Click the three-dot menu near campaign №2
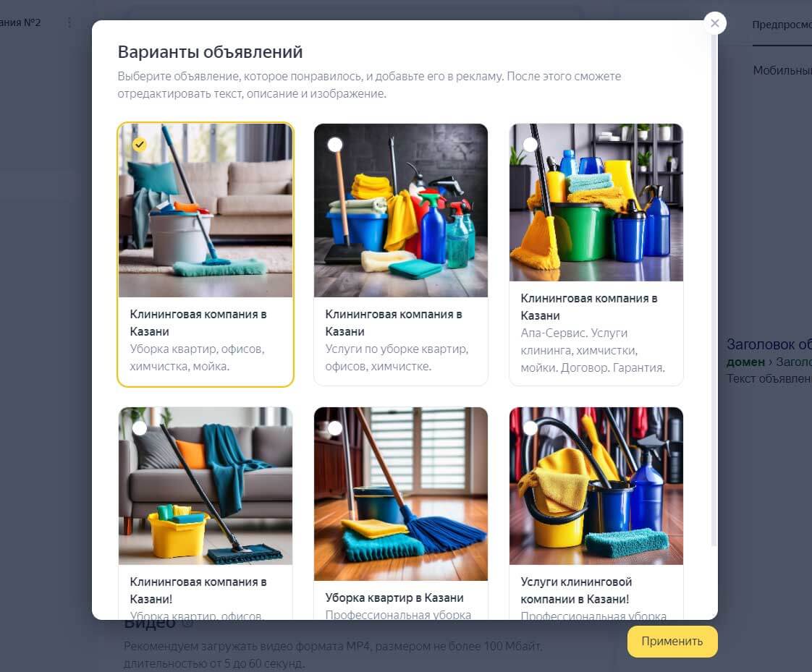This screenshot has width=812, height=672. (x=69, y=22)
